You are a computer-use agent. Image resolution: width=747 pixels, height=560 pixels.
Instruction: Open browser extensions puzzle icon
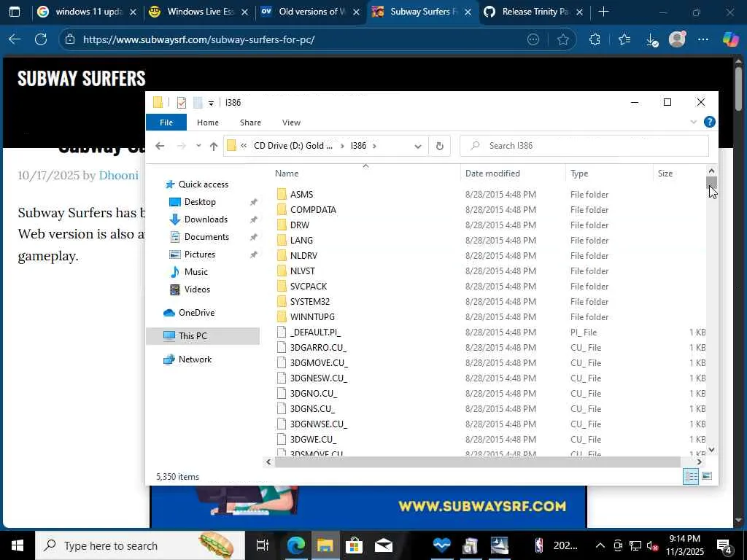click(x=595, y=39)
